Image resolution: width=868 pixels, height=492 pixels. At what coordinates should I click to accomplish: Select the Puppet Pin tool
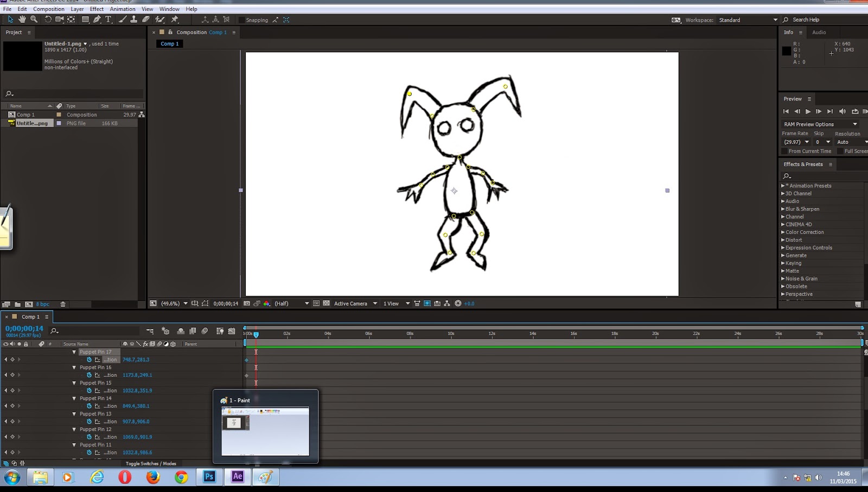tap(175, 20)
